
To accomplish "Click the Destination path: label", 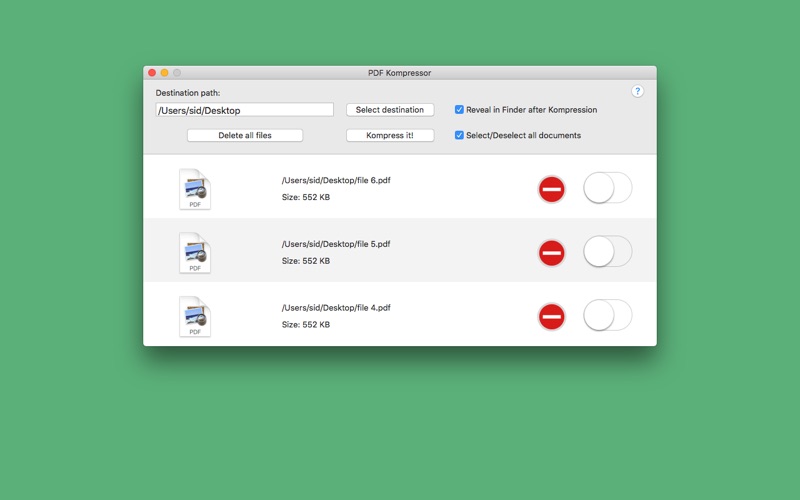I will point(188,93).
